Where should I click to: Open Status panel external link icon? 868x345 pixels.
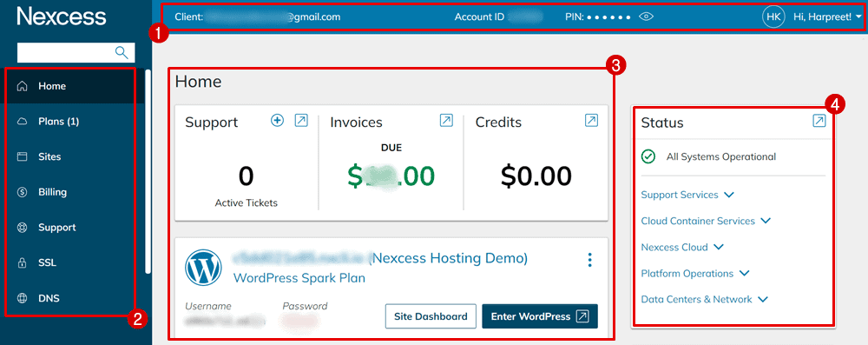point(819,121)
